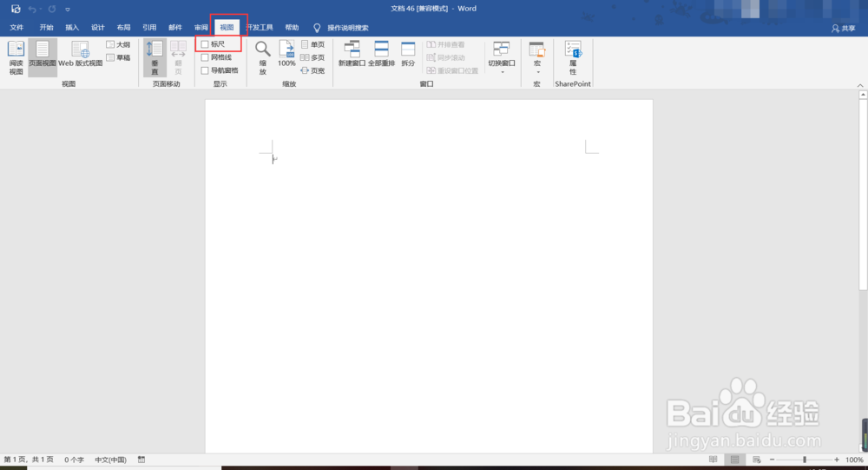The width and height of the screenshot is (868, 470).
Task: Click the macro recording status bar icon
Action: point(141,460)
